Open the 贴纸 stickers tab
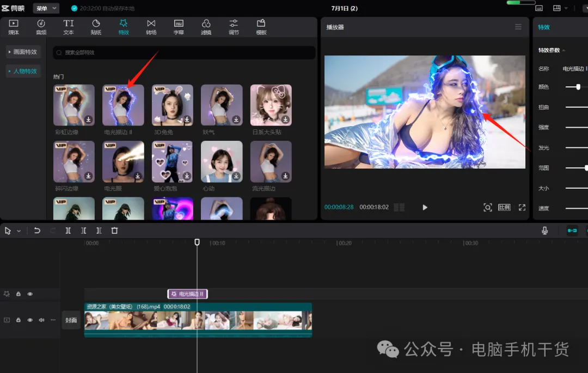This screenshot has height=373, width=588. point(96,27)
